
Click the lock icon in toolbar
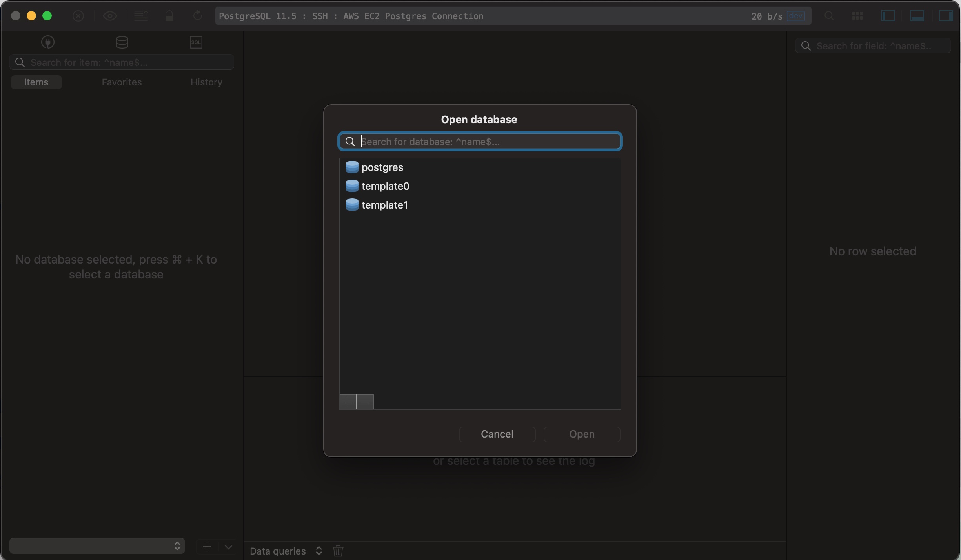click(169, 16)
